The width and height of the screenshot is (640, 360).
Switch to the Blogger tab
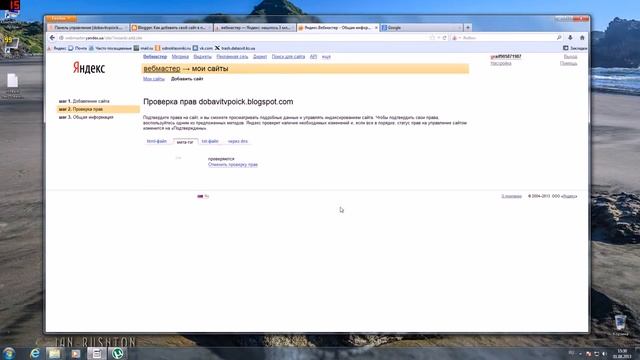(x=171, y=27)
